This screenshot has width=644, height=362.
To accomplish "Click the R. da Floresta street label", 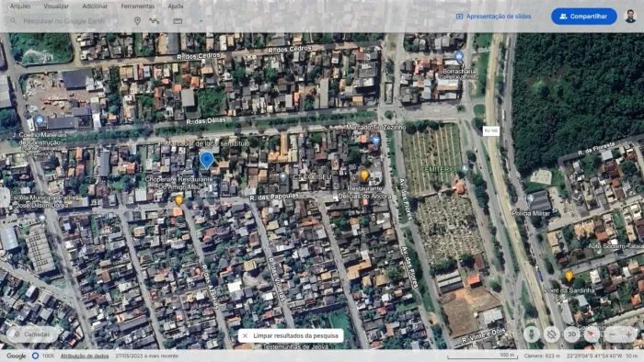I will 597,149.
